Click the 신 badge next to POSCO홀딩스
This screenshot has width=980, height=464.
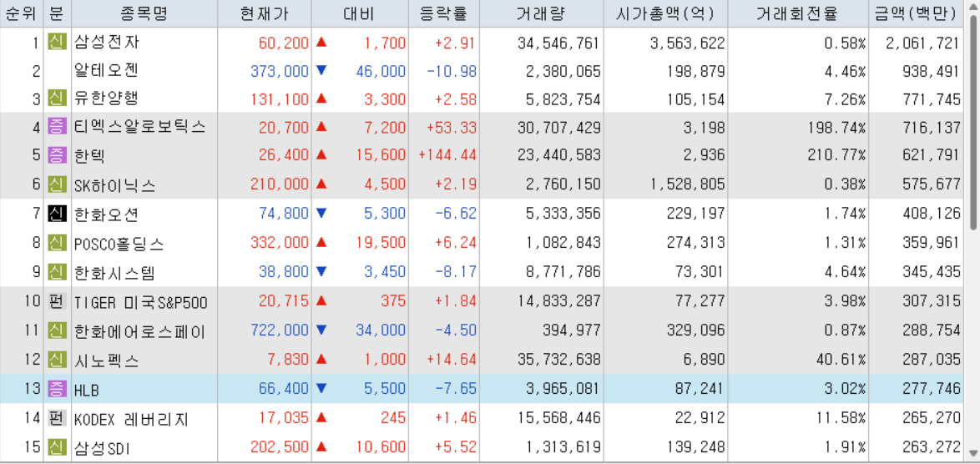click(58, 242)
